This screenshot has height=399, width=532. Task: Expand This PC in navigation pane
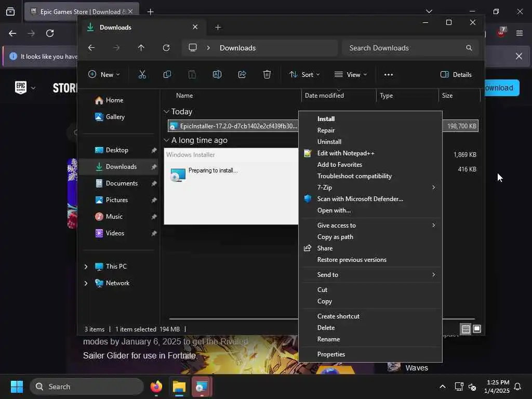(x=86, y=267)
